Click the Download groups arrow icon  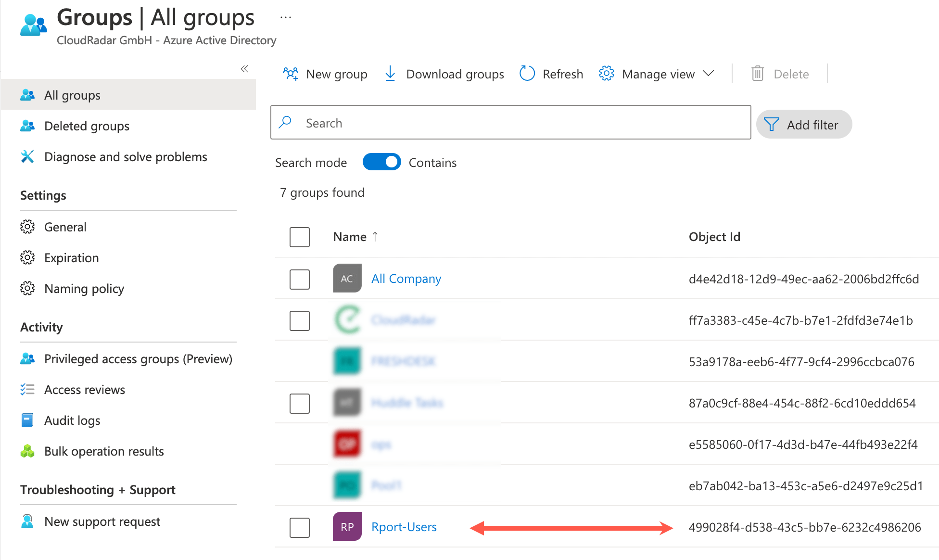pyautogui.click(x=390, y=74)
